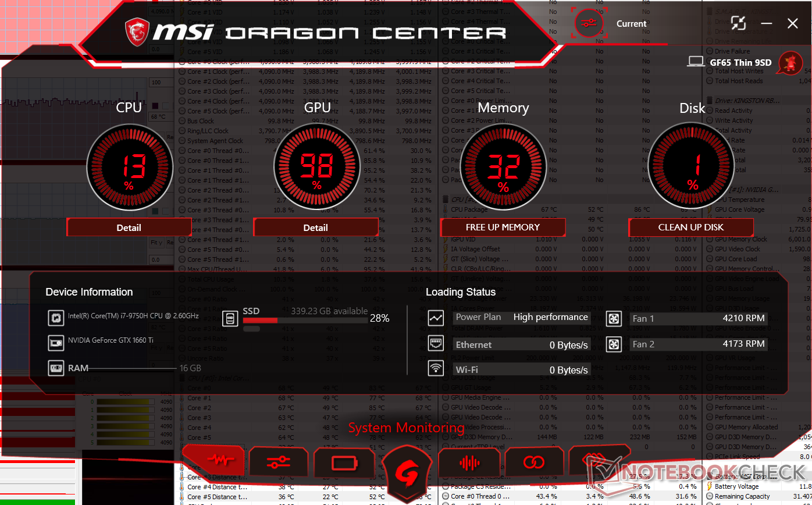The image size is (812, 505).
Task: Click the Intel Core i7-9750H CPU text
Action: point(133,316)
